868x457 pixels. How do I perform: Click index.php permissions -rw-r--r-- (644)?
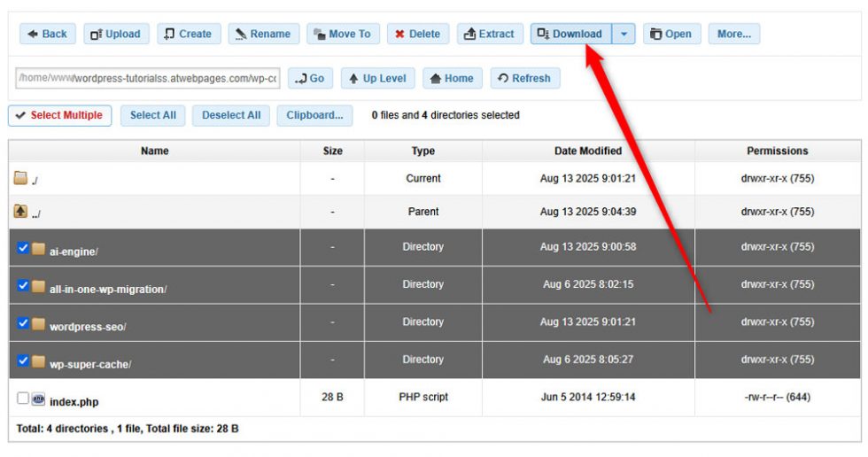[x=778, y=398]
